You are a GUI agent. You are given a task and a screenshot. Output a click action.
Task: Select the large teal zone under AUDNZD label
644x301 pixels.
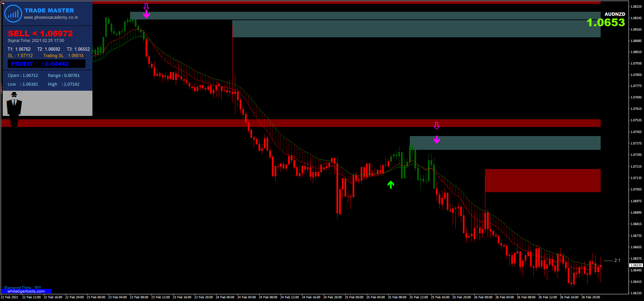(x=416, y=29)
